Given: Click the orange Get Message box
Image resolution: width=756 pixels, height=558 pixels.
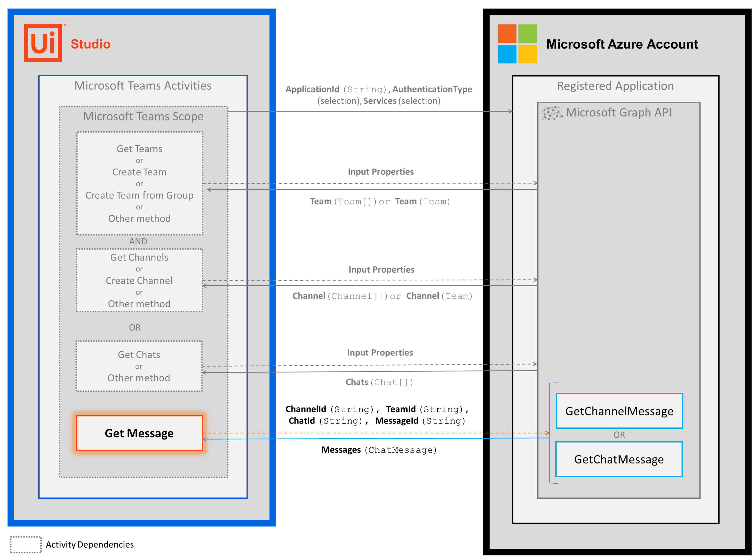Looking at the screenshot, I should pos(139,433).
